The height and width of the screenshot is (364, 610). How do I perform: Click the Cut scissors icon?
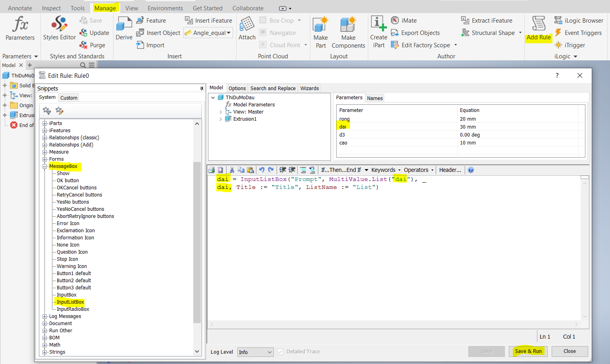(232, 170)
